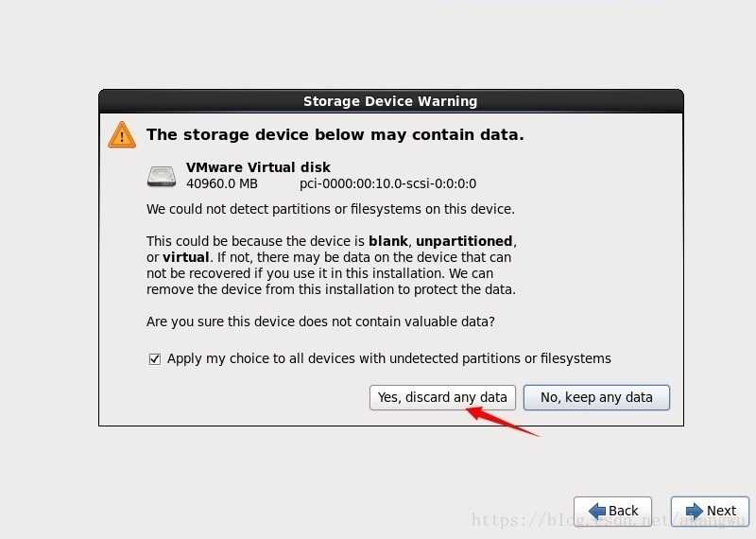The height and width of the screenshot is (539, 756).
Task: Select the VMware Virtual disk name
Action: click(x=258, y=167)
